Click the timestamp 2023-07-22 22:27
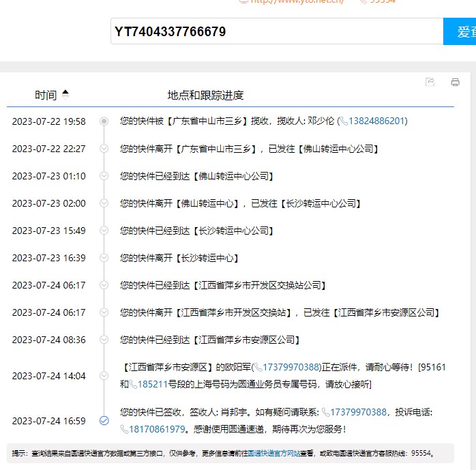Screen dimensions: 476x470 [49, 149]
